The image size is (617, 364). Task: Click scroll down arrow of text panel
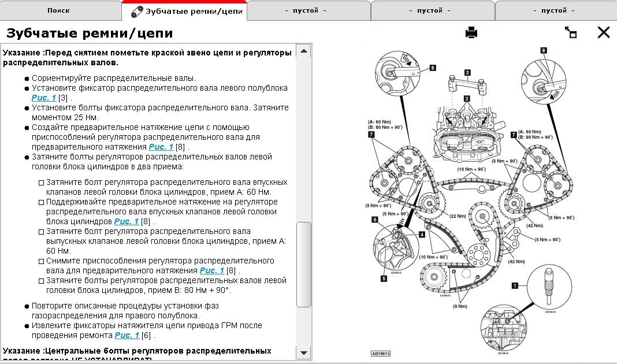point(304,352)
